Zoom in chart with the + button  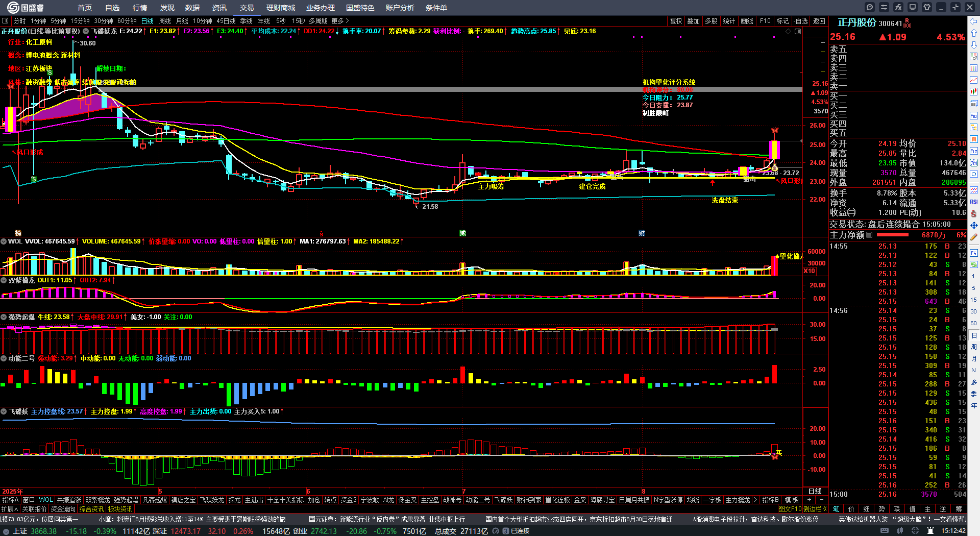pos(809,500)
